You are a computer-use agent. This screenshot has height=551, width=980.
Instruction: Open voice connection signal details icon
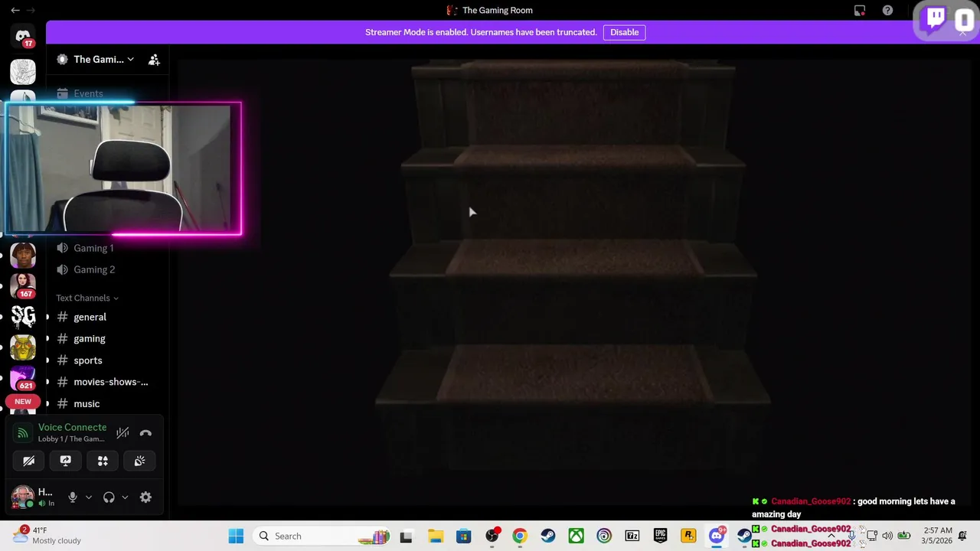(23, 434)
